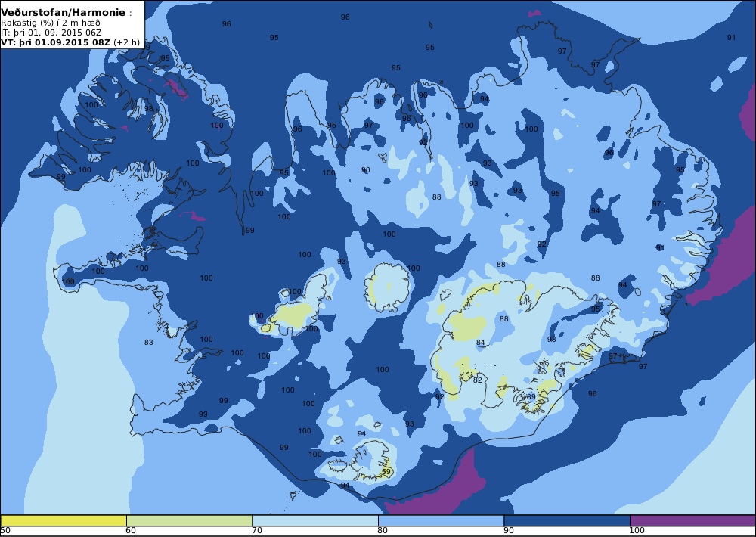Image resolution: width=756 pixels, height=537 pixels.
Task: Click the yellow 50–60 legend swatch
Action: click(64, 520)
